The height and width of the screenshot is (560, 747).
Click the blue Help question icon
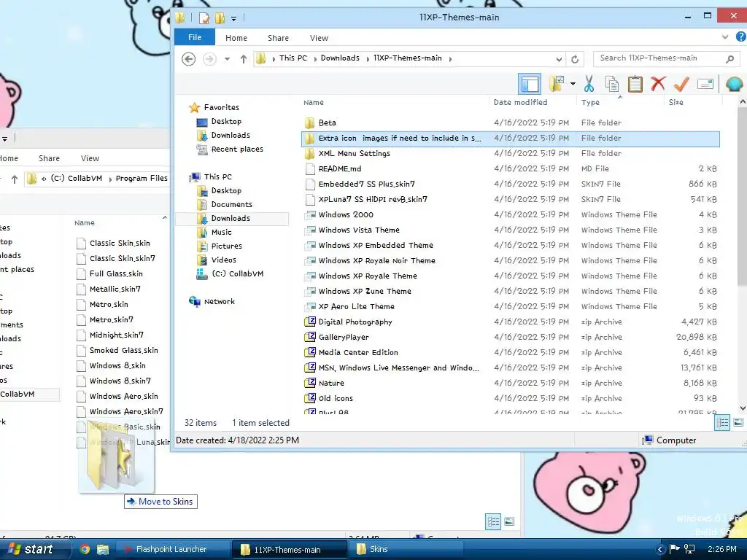741,36
